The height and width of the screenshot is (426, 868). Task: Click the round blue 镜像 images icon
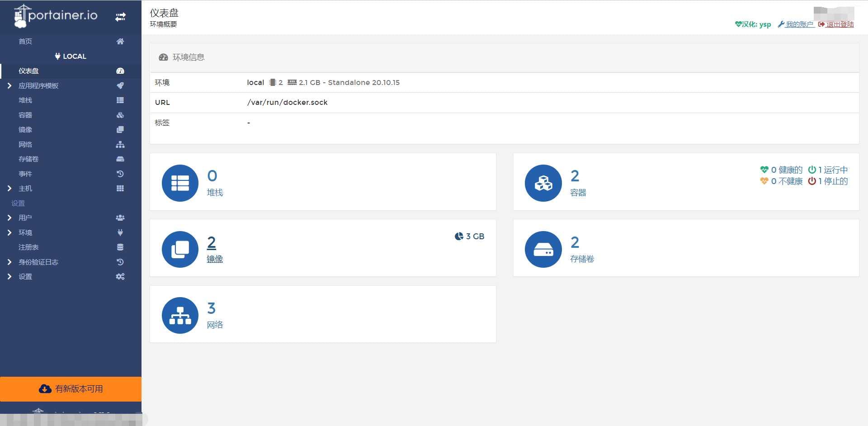point(180,249)
